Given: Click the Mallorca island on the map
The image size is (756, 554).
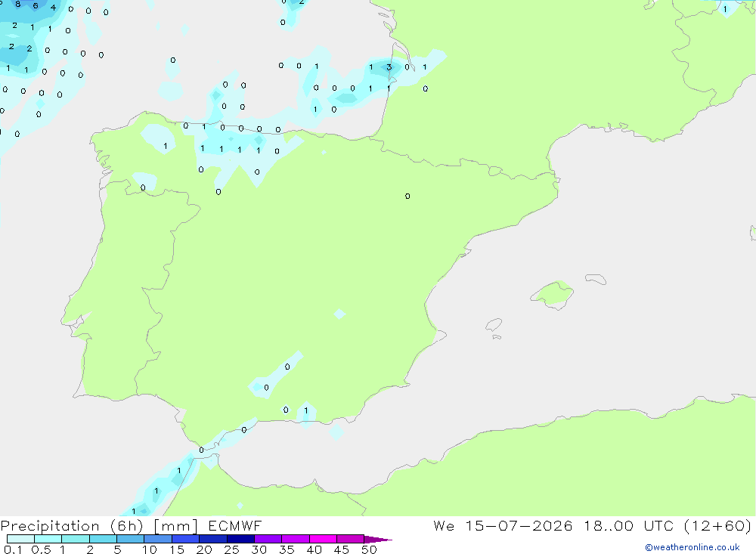Looking at the screenshot, I should click(x=553, y=294).
